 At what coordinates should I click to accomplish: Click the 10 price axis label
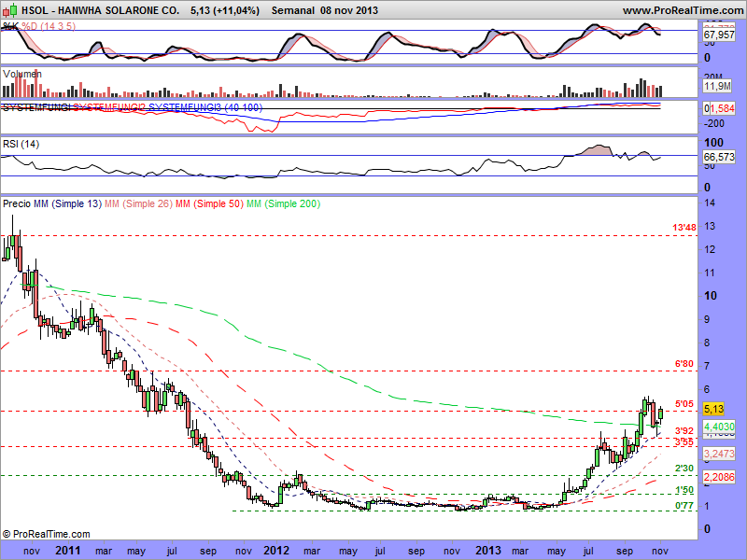pyautogui.click(x=711, y=296)
